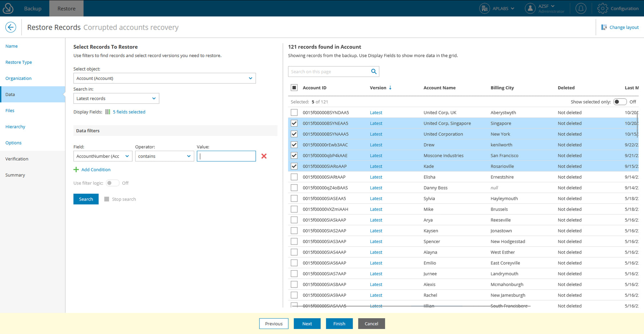Click the green plus Add Condition icon
This screenshot has height=334, width=644.
pos(76,170)
